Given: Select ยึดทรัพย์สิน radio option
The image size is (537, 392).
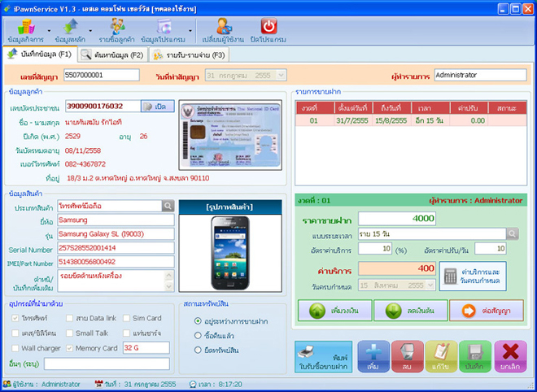Looking at the screenshot, I should [x=198, y=350].
